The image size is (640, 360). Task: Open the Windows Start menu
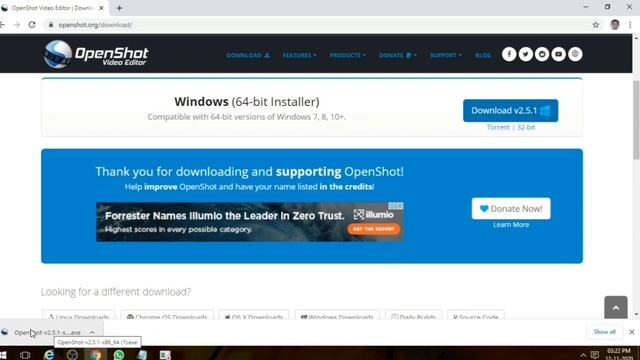pos(3,355)
